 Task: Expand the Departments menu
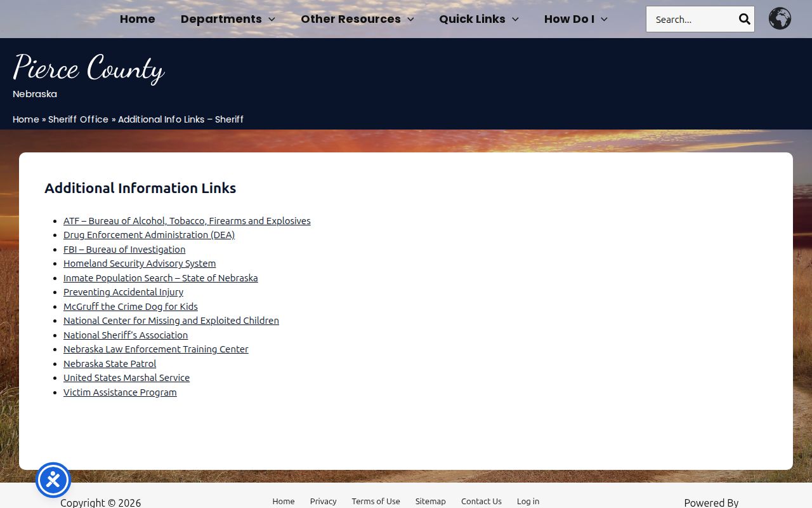coord(228,19)
